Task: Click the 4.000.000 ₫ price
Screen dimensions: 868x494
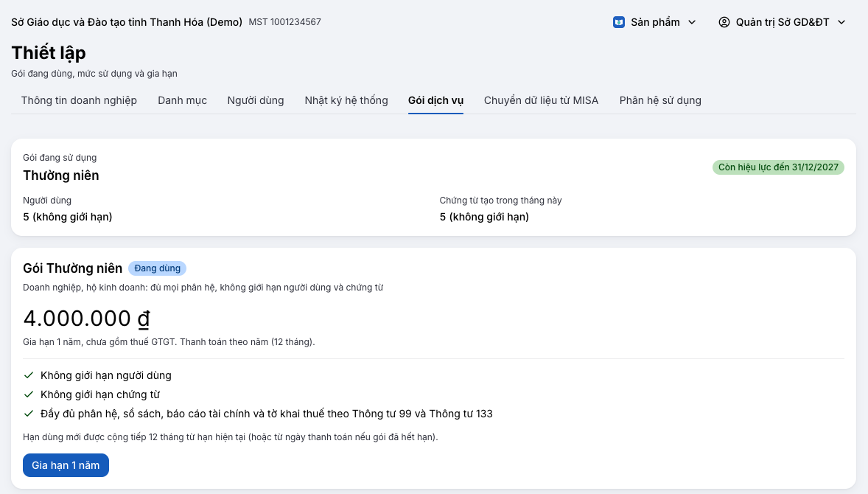Action: (86, 319)
